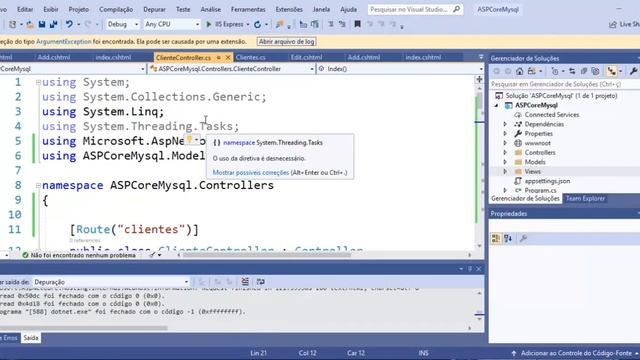640x360 pixels.
Task: Click the Save All icon
Action: pos(53,24)
